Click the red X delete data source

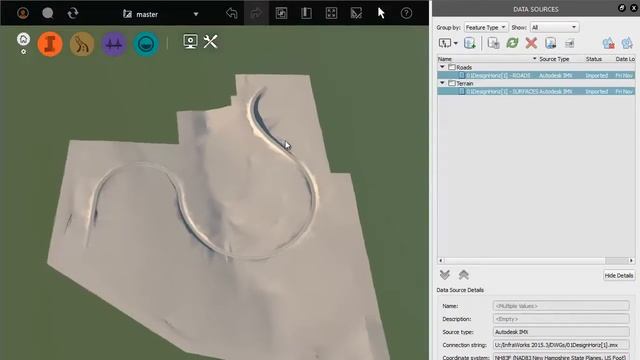(531, 43)
